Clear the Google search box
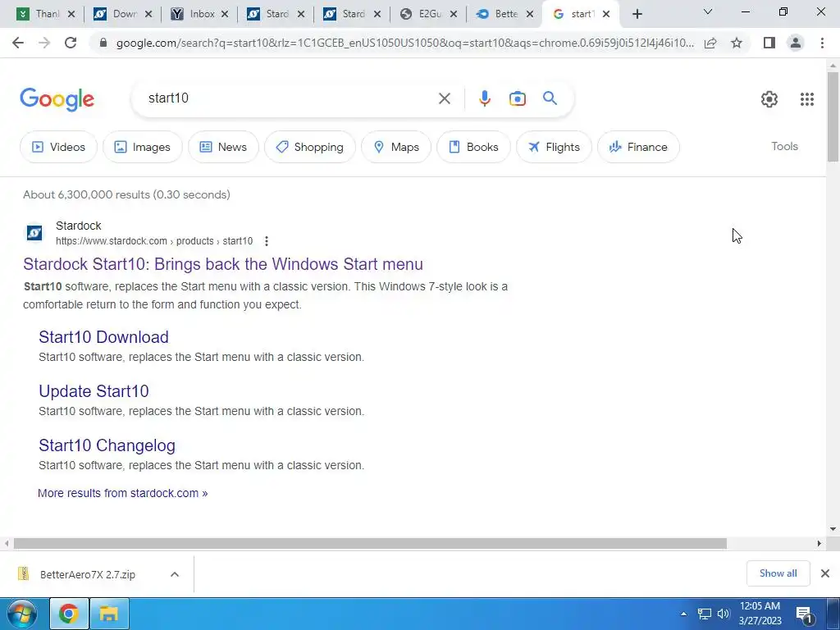 [444, 98]
